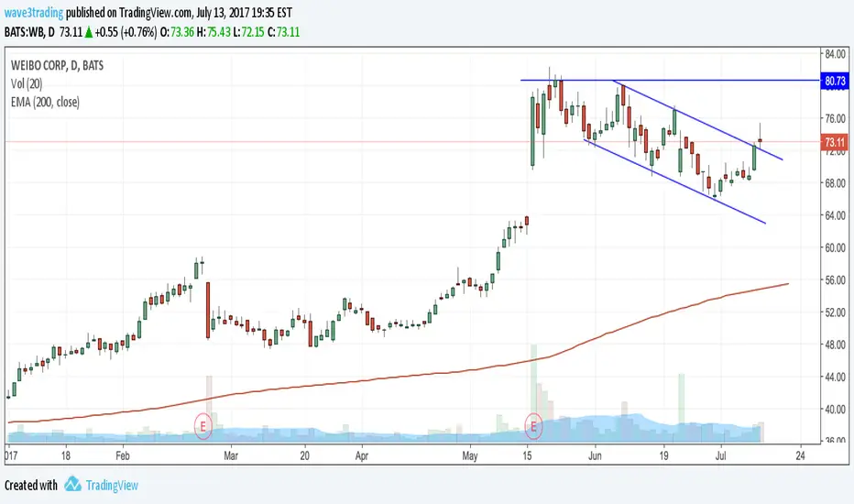The width and height of the screenshot is (854, 504).
Task: Select the 80.73 blue price label
Action: (835, 82)
